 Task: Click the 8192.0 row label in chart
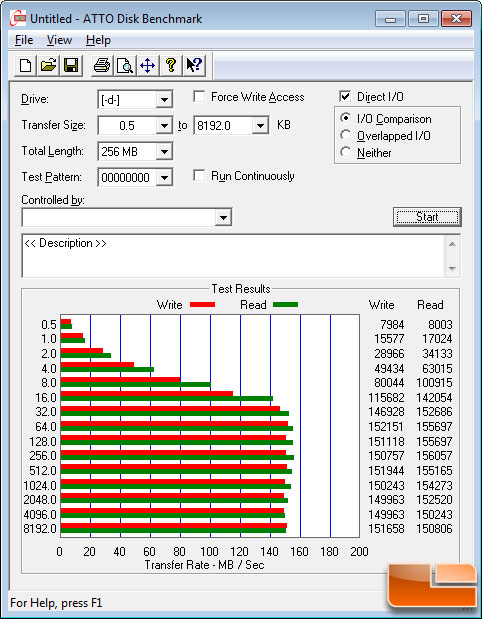(38, 529)
